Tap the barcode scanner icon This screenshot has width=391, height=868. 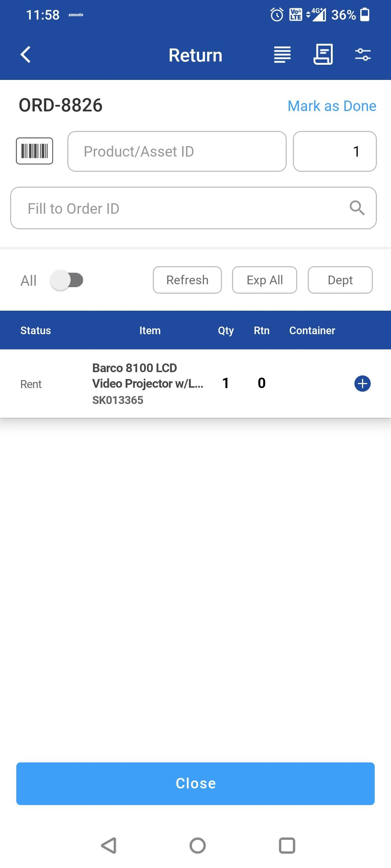pos(34,151)
